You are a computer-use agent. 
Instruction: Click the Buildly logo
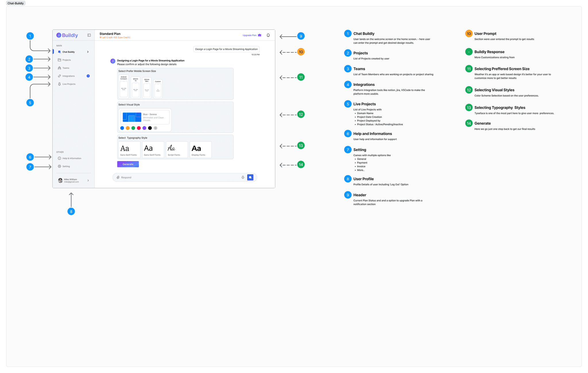click(67, 35)
